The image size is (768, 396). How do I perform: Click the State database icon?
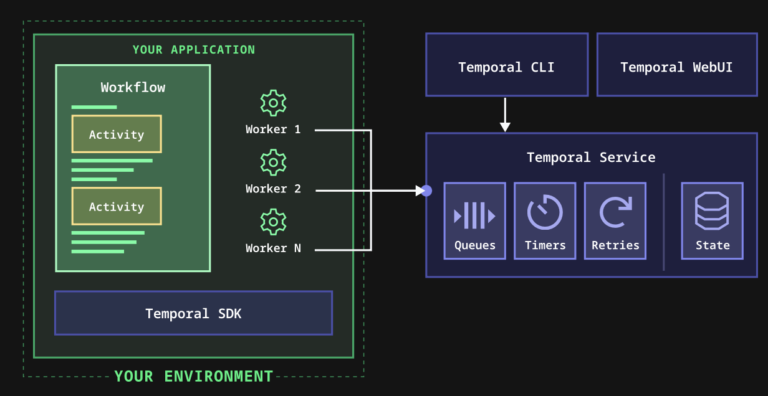pos(712,211)
